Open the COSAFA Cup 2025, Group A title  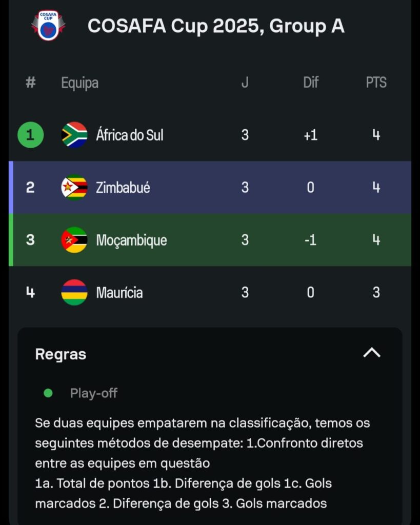(x=216, y=26)
